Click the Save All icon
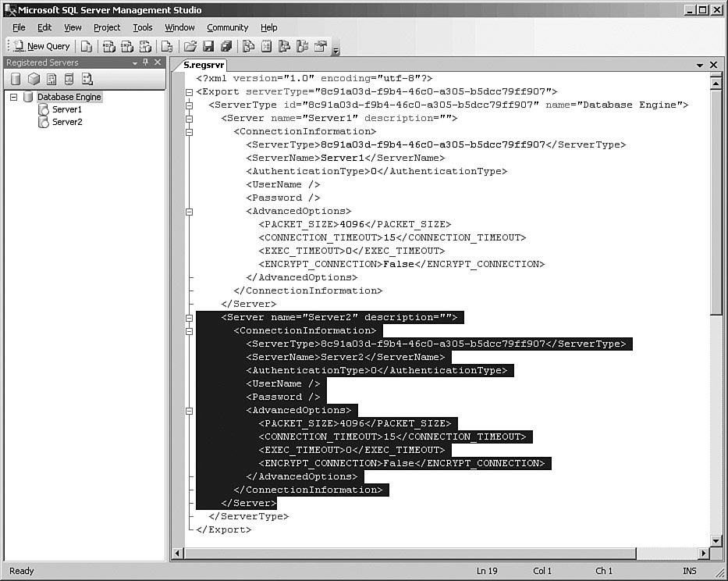 (226, 46)
